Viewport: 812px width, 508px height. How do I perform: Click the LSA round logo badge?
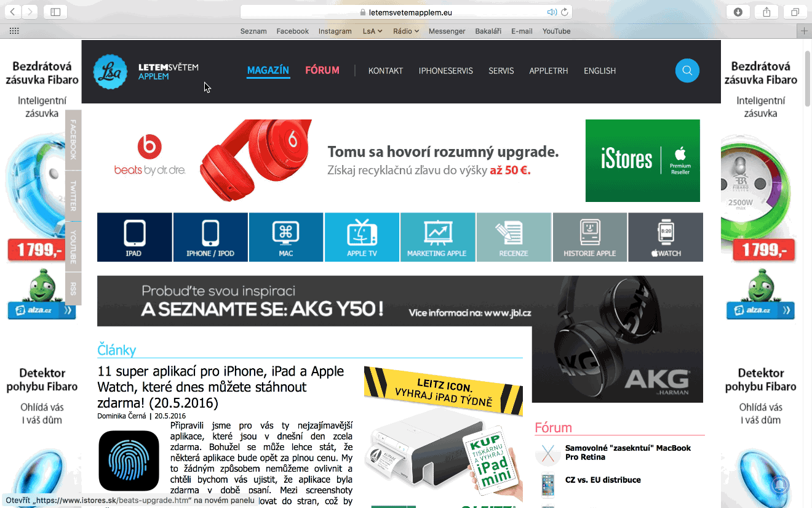tap(110, 71)
